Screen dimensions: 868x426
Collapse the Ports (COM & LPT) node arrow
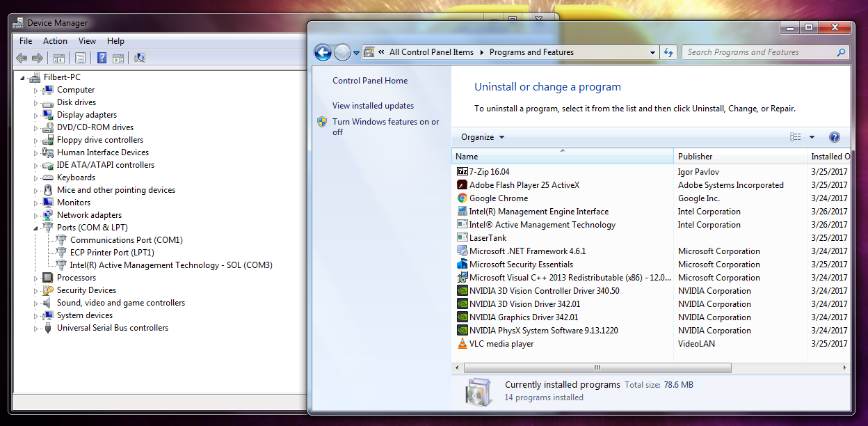pos(35,228)
